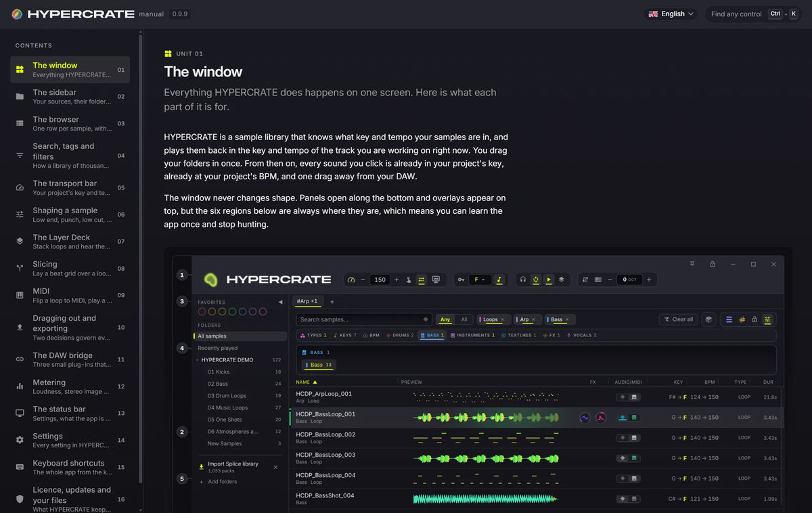Click the HCDP_BassShot_004 waveform preview
The height and width of the screenshot is (513, 812).
(x=486, y=499)
